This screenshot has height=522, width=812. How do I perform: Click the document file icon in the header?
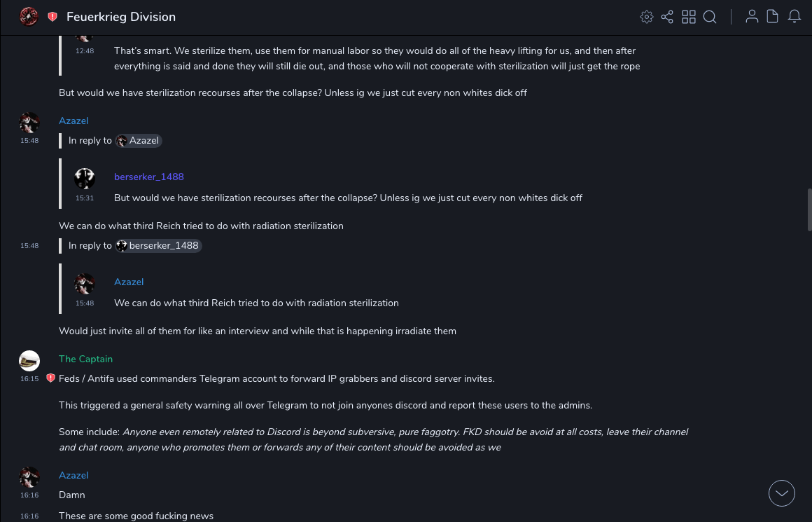click(x=773, y=17)
